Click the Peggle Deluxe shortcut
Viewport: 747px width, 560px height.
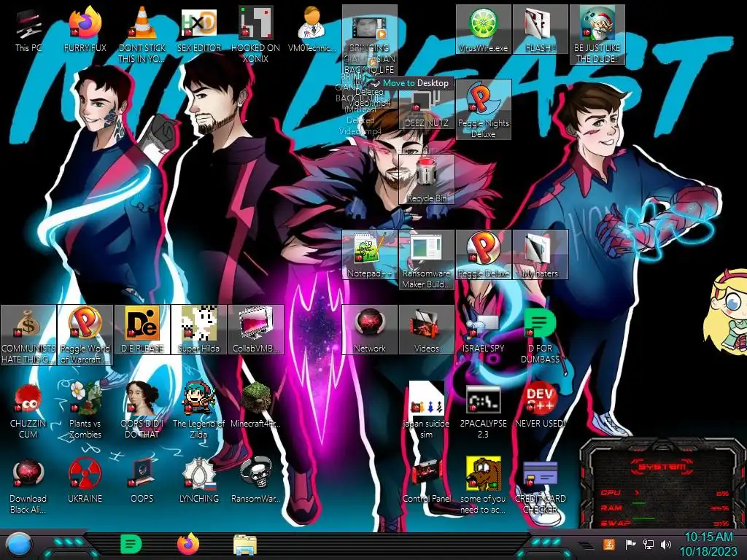483,254
